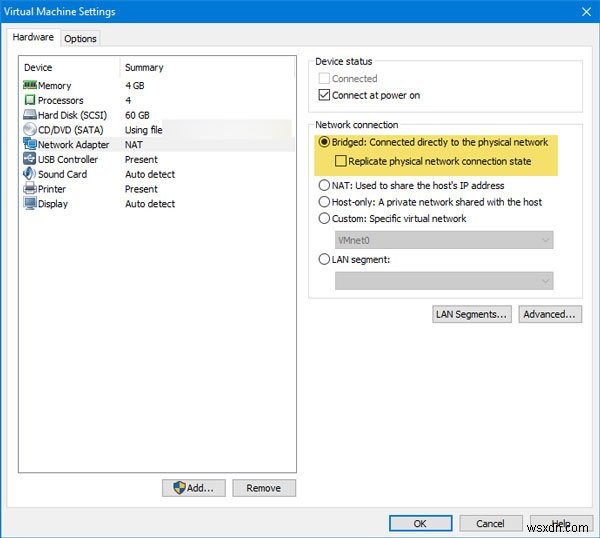Uncheck Connect at power on

[324, 95]
